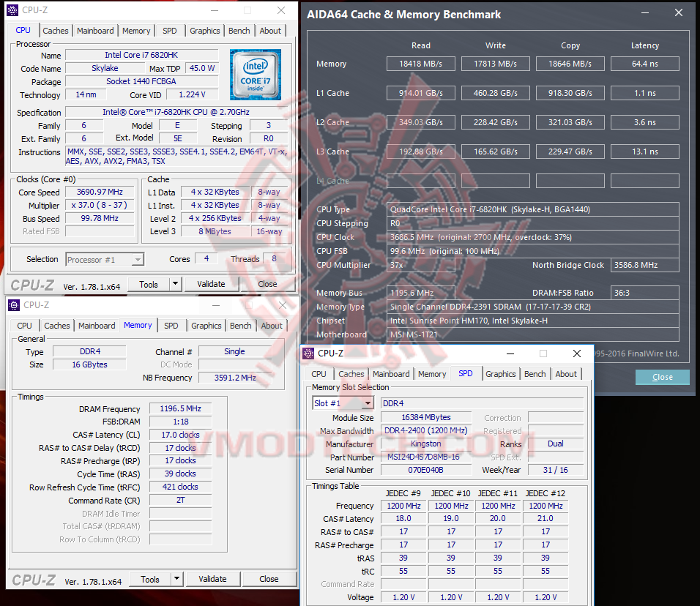The height and width of the screenshot is (606, 700).
Task: Open Tools dropdown arrow in CPU window
Action: pyautogui.click(x=176, y=284)
